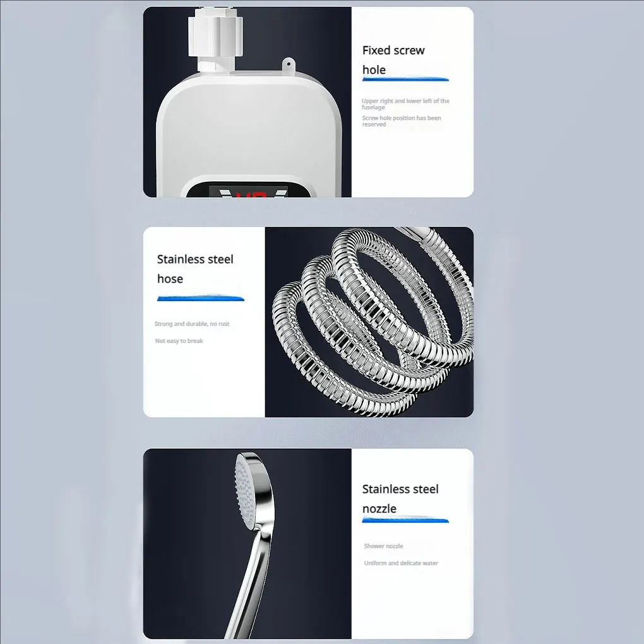Screen dimensions: 644x644
Task: Click the blue underline below 'Stainless steel hose'
Action: pyautogui.click(x=200, y=299)
